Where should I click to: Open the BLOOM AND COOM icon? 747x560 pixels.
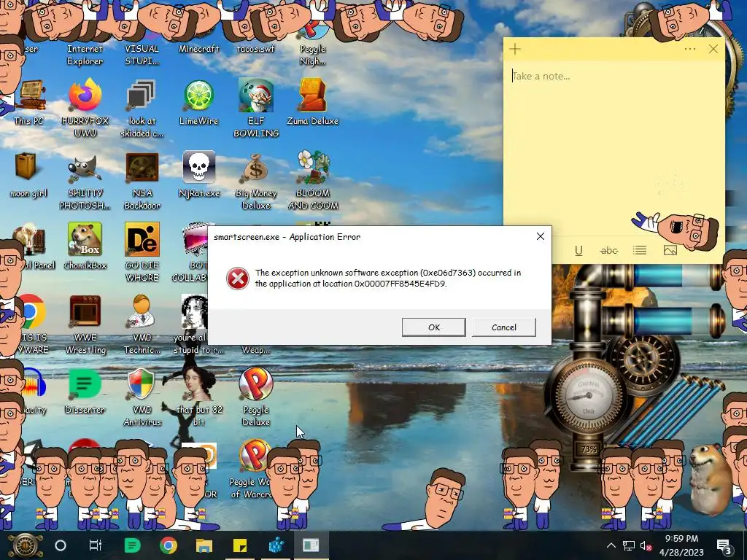point(312,181)
